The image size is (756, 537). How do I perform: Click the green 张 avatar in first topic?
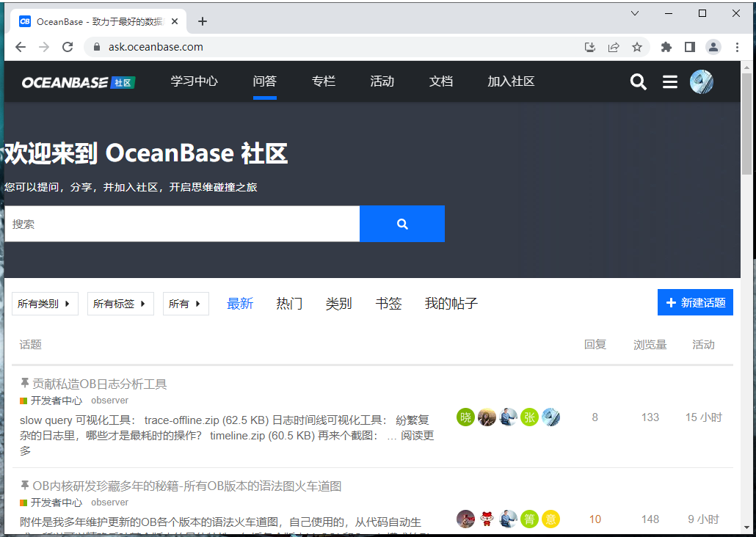529,417
